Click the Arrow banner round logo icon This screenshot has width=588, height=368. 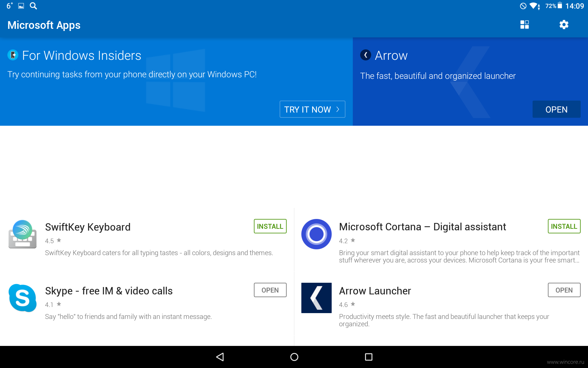pyautogui.click(x=366, y=55)
